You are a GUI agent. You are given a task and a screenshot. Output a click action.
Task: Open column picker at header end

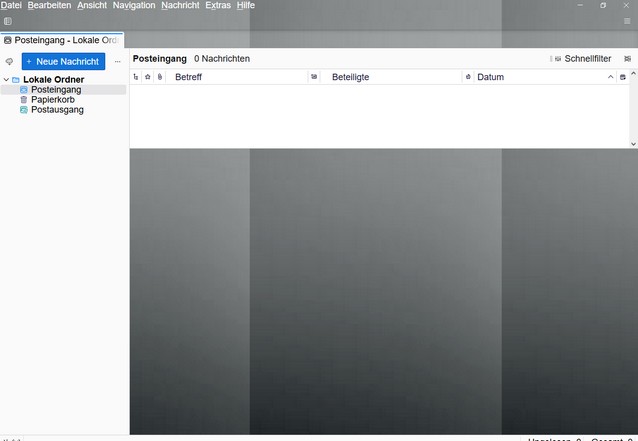(x=623, y=77)
